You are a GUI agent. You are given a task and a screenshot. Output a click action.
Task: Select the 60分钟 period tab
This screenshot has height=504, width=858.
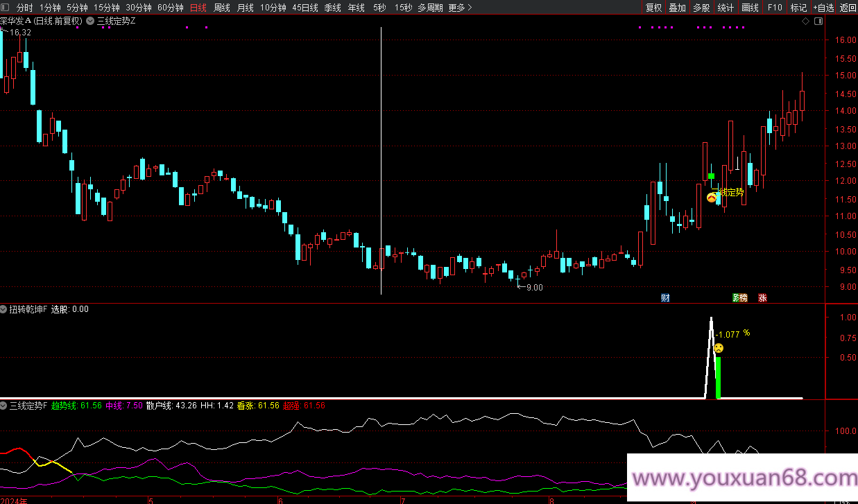tap(170, 8)
